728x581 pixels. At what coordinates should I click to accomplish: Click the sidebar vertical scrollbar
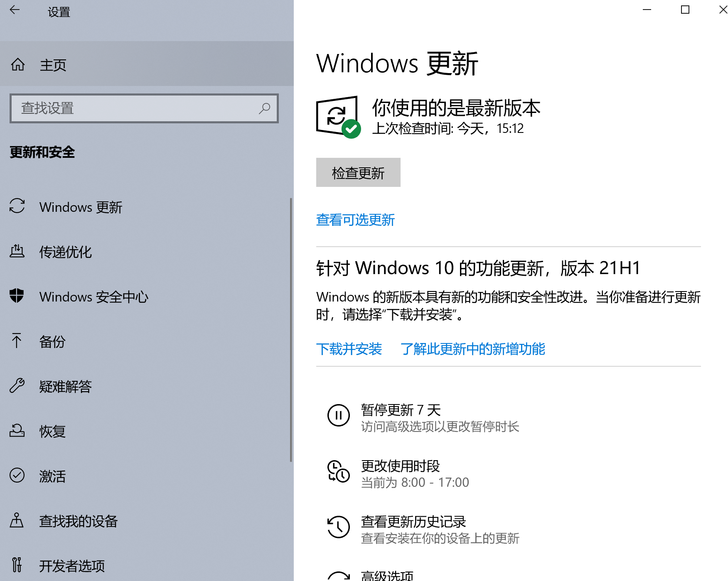pos(291,330)
